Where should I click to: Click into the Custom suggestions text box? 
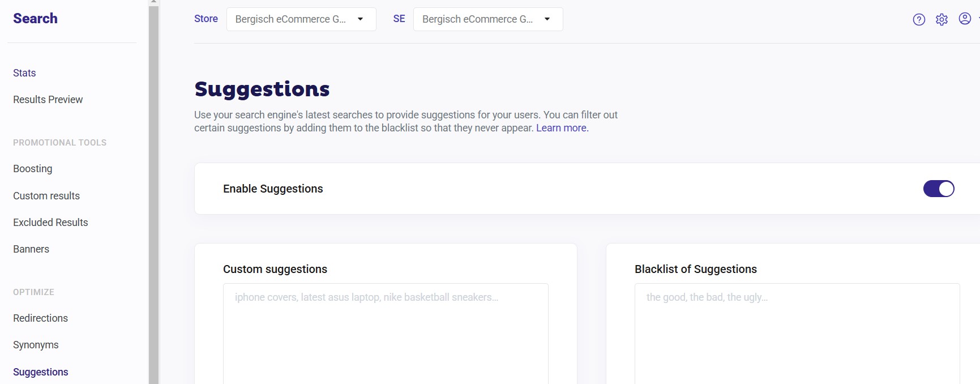(385, 334)
